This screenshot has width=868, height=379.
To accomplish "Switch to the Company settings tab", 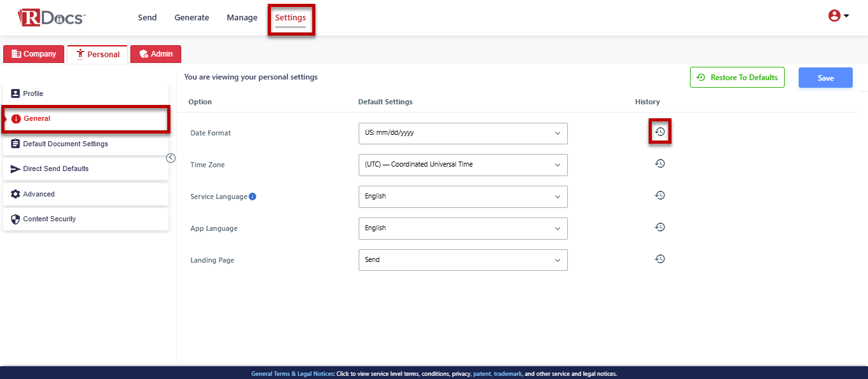I will tap(34, 54).
